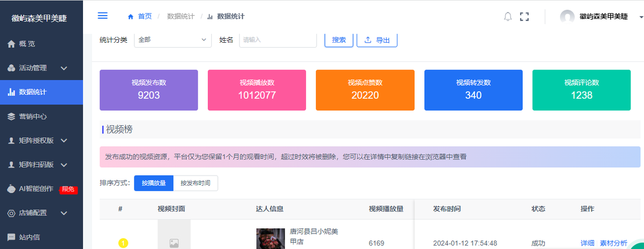Image resolution: width=644 pixels, height=249 pixels.
Task: Click the user avatar in top bar
Action: pos(567,17)
